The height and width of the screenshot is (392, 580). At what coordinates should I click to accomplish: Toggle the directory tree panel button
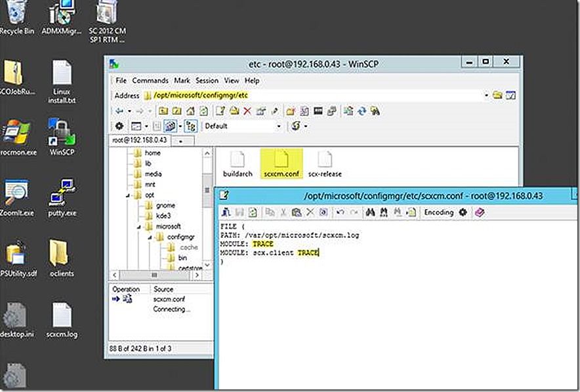point(191,126)
